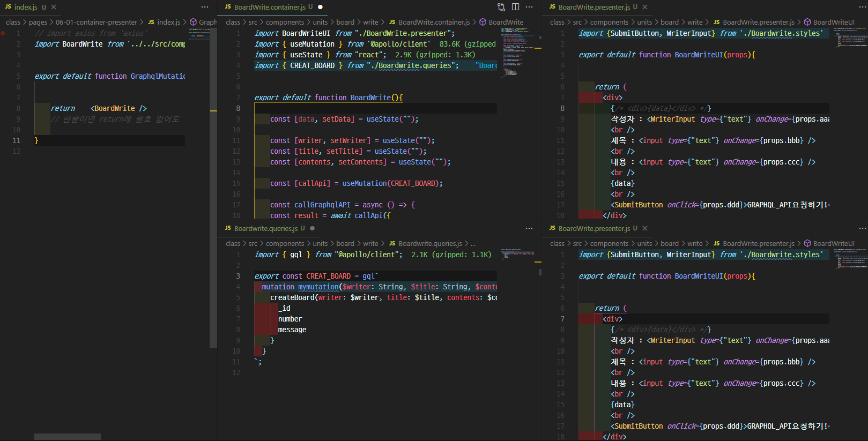Click '<BoardWrite />' in the index.js code
Image resolution: width=868 pixels, height=441 pixels.
click(118, 108)
